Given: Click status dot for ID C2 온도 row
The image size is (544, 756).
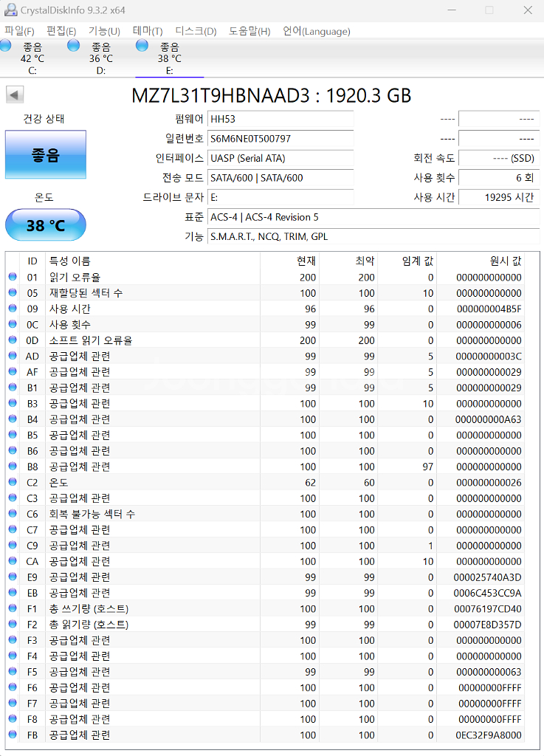Looking at the screenshot, I should pyautogui.click(x=13, y=482).
